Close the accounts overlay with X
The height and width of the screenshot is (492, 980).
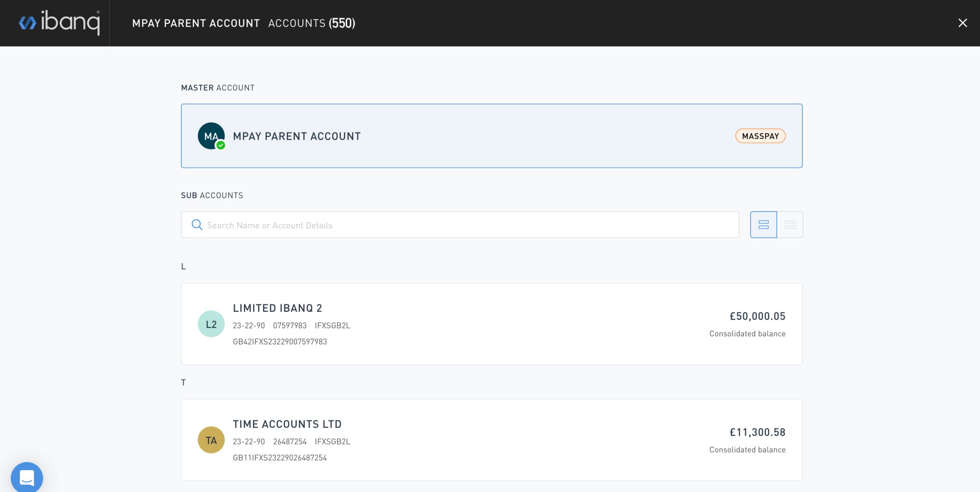pyautogui.click(x=962, y=23)
